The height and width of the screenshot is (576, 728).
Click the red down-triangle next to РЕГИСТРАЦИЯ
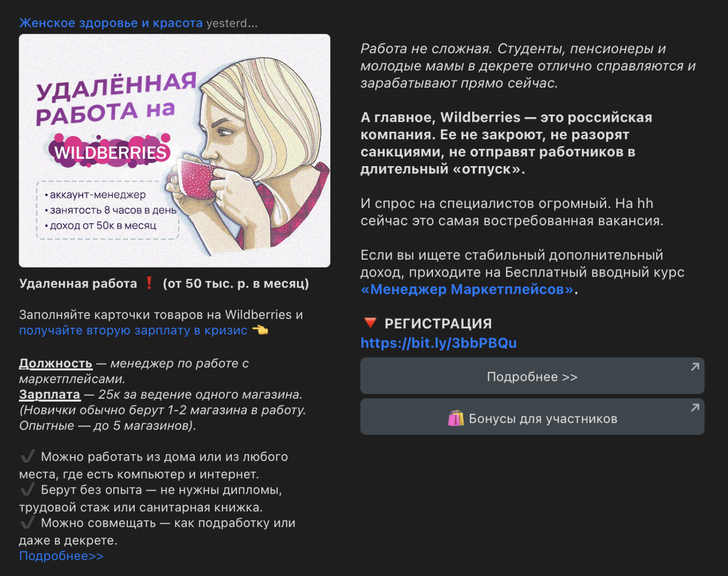click(x=369, y=323)
